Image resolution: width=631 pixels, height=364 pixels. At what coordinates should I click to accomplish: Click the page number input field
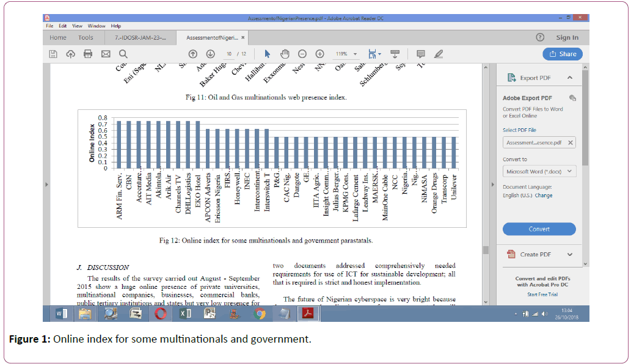[x=229, y=54]
